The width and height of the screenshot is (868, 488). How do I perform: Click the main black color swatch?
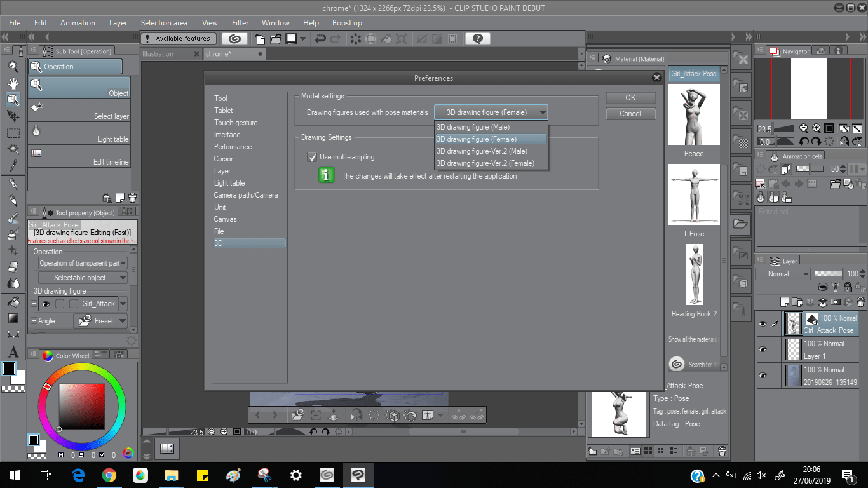[9, 369]
